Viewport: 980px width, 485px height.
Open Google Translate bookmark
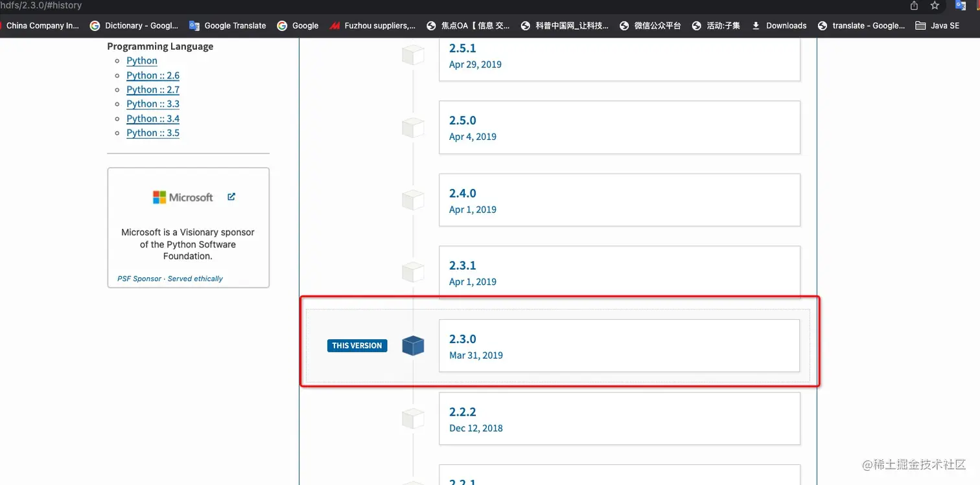[x=227, y=26]
